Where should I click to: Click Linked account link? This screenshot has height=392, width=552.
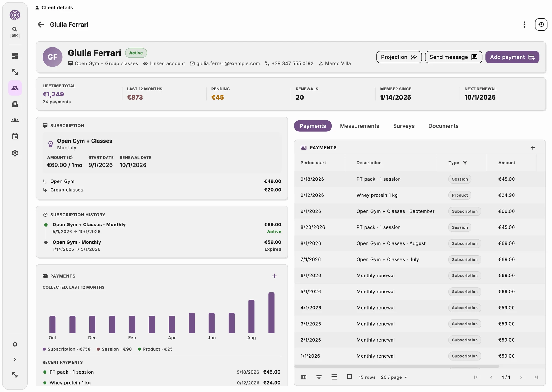point(164,63)
